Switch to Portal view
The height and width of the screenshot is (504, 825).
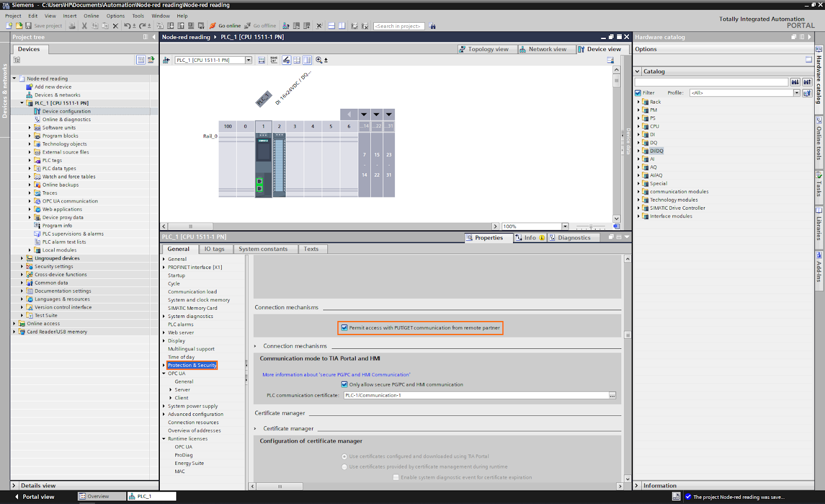34,497
